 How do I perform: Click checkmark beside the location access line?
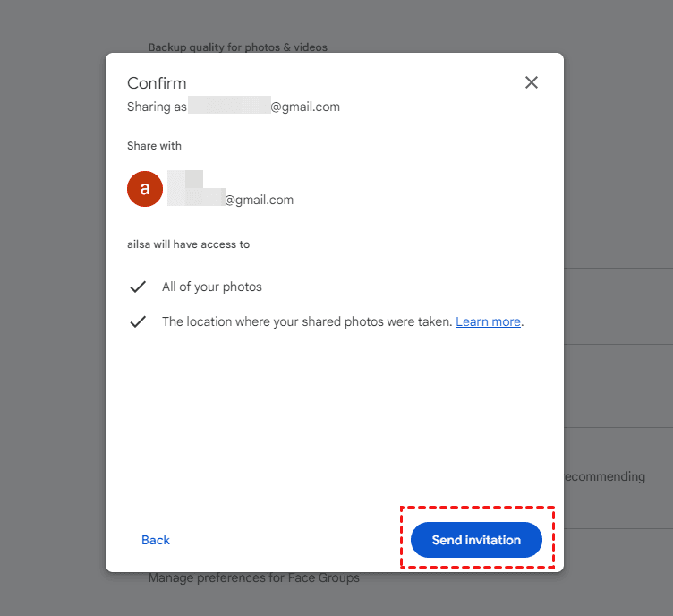click(138, 321)
